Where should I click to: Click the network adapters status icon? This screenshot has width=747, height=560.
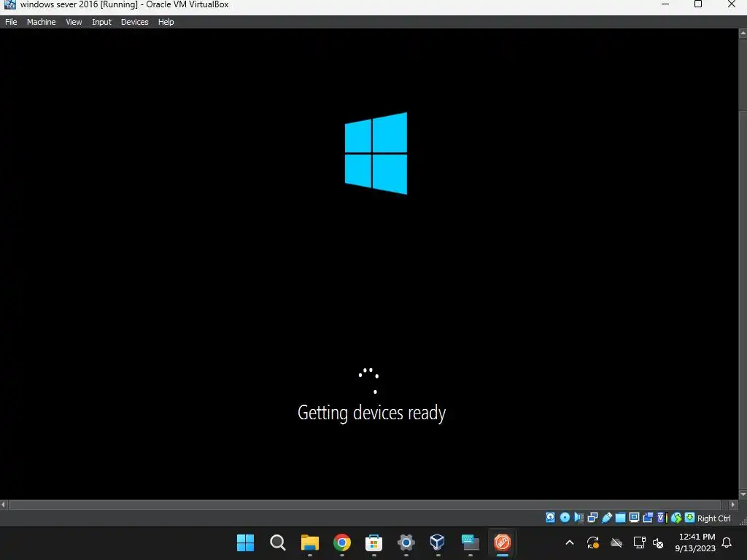(x=592, y=518)
